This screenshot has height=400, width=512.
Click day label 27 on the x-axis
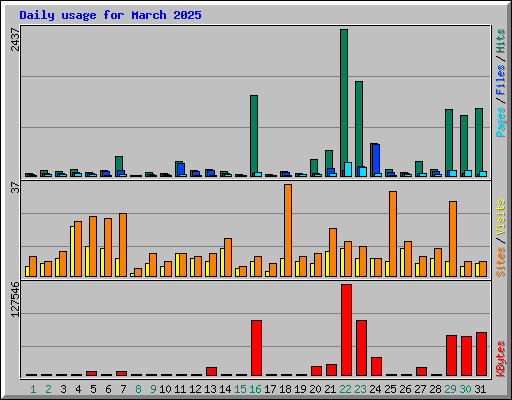[x=420, y=389]
